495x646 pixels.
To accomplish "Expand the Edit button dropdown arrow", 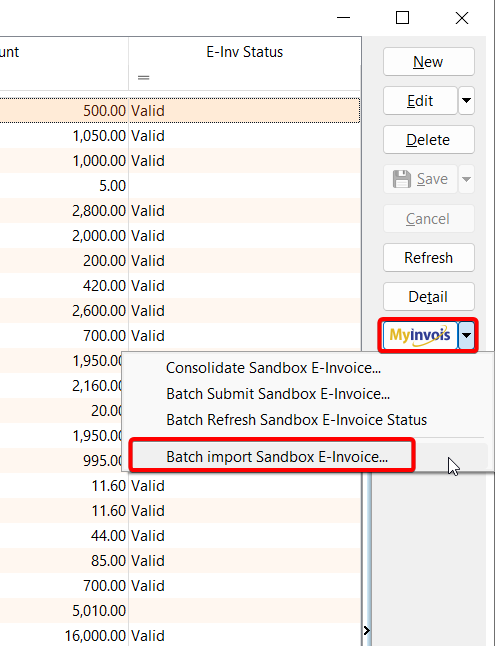I will [466, 100].
